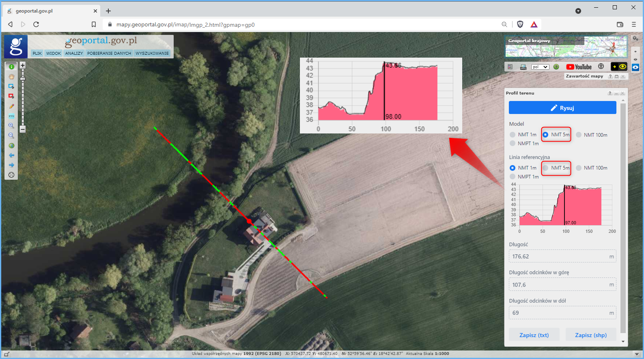Minimize the Profil terenu panel
Screen dimensions: 644x359
point(616,93)
